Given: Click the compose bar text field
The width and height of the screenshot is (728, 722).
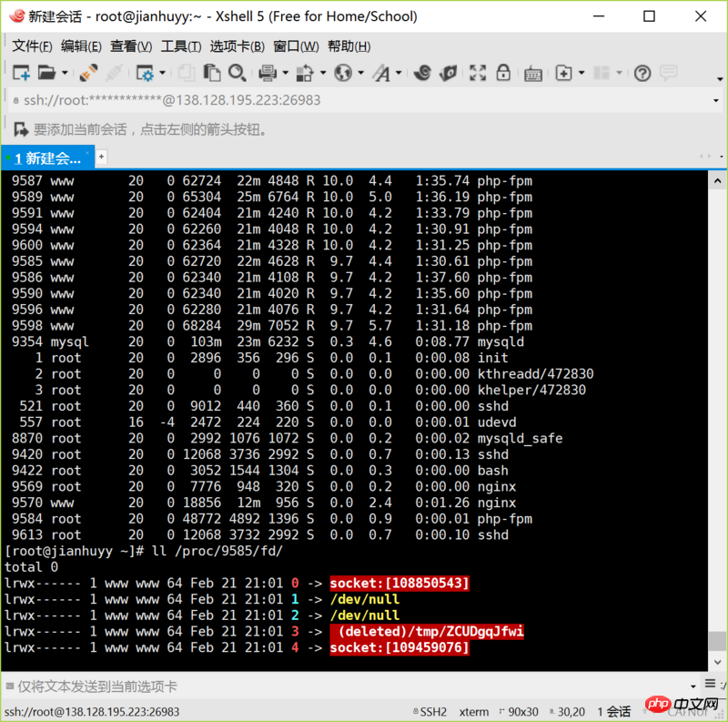Looking at the screenshot, I should [349, 686].
